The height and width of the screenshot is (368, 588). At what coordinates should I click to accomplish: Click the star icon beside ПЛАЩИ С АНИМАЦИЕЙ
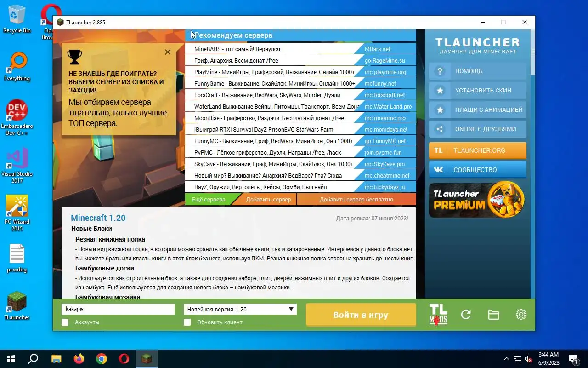(x=440, y=110)
